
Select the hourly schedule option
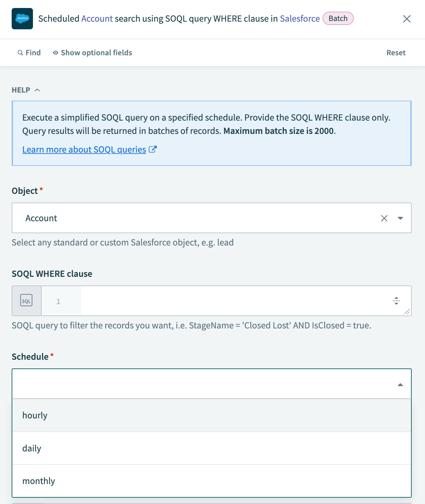coord(35,415)
